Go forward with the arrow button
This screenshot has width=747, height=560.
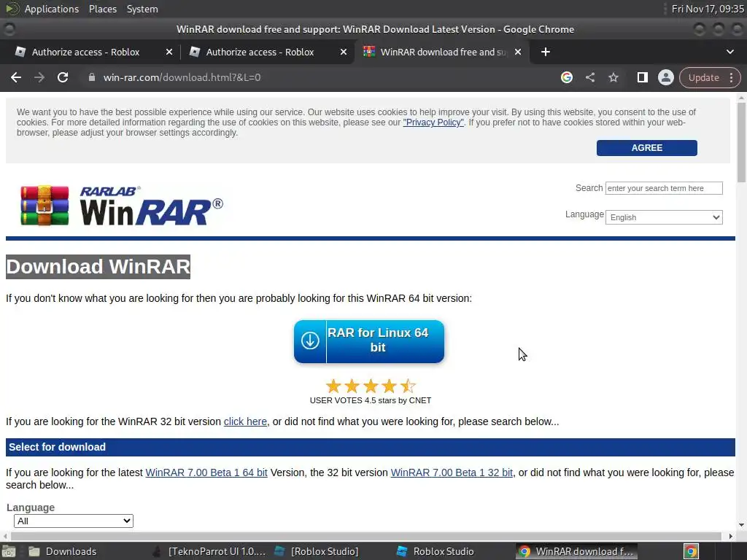click(39, 77)
